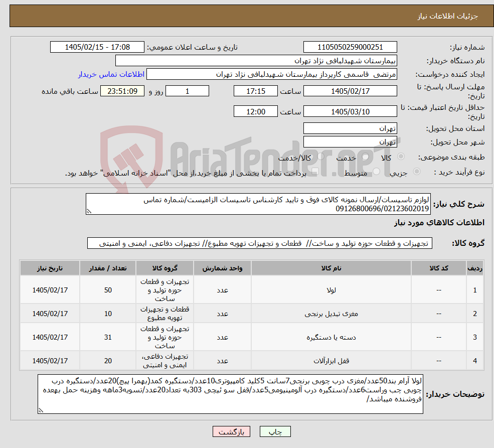Click the گروه کالا goods group field
Viewport: 494px width, 448px height.
[x=260, y=243]
